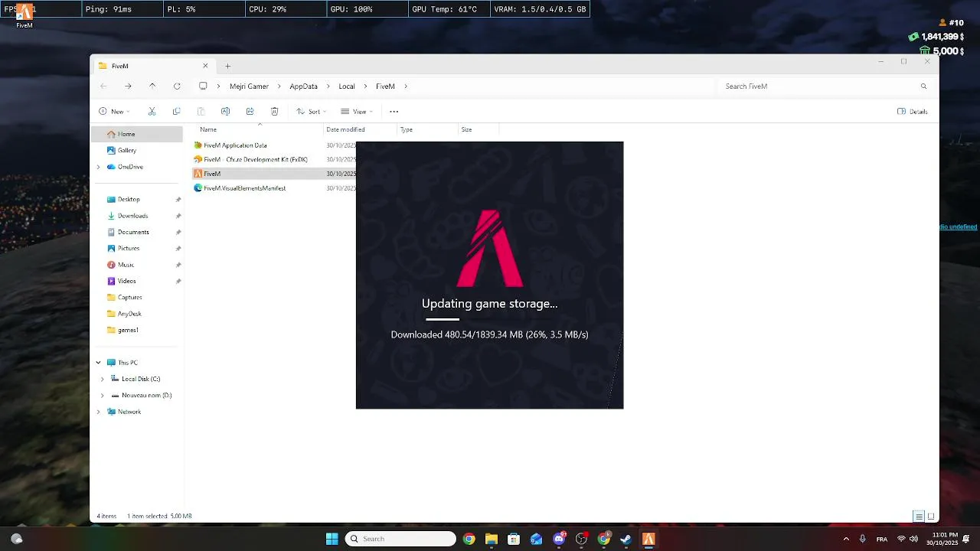Expand the Network tree node
980x551 pixels.
pos(98,412)
